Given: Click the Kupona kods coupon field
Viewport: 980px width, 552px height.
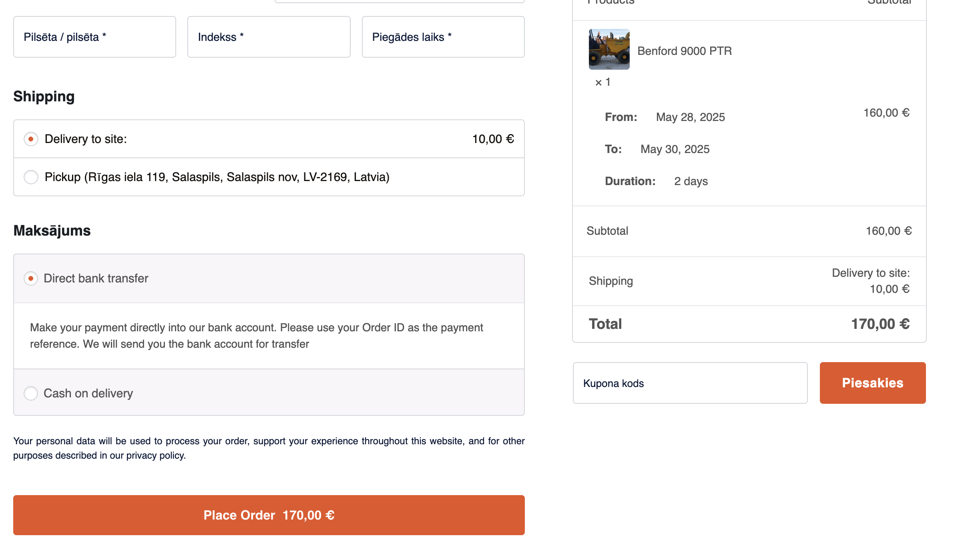Looking at the screenshot, I should tap(690, 383).
